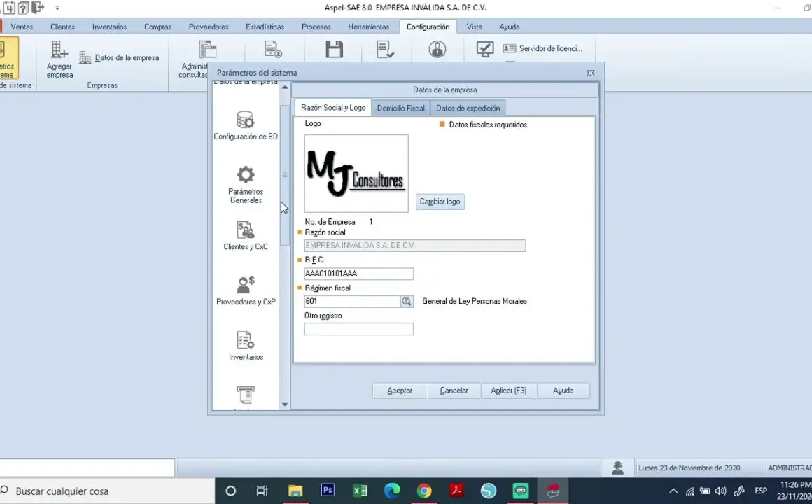Click the checklist document ribbon icon
This screenshot has width=812, height=504.
click(x=385, y=49)
